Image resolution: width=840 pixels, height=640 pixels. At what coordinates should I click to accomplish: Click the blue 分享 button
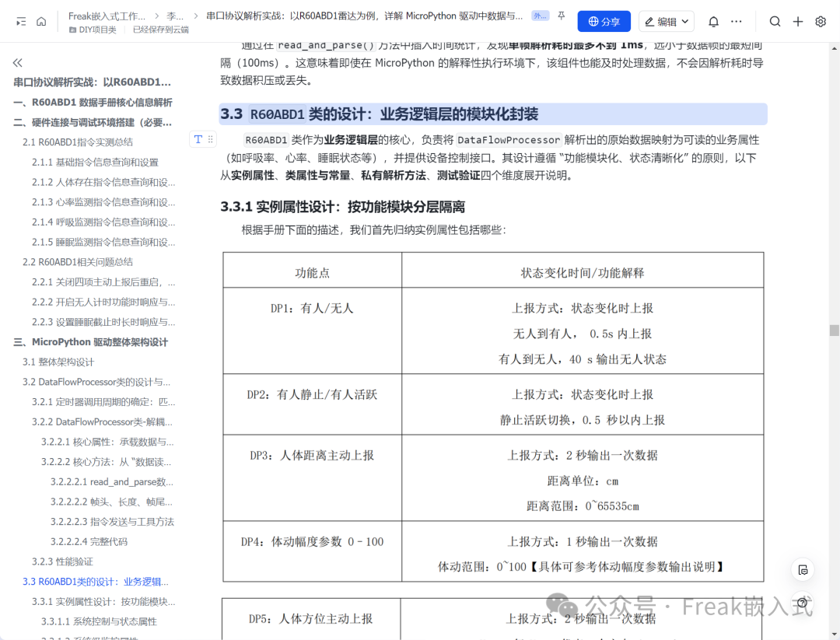(604, 22)
